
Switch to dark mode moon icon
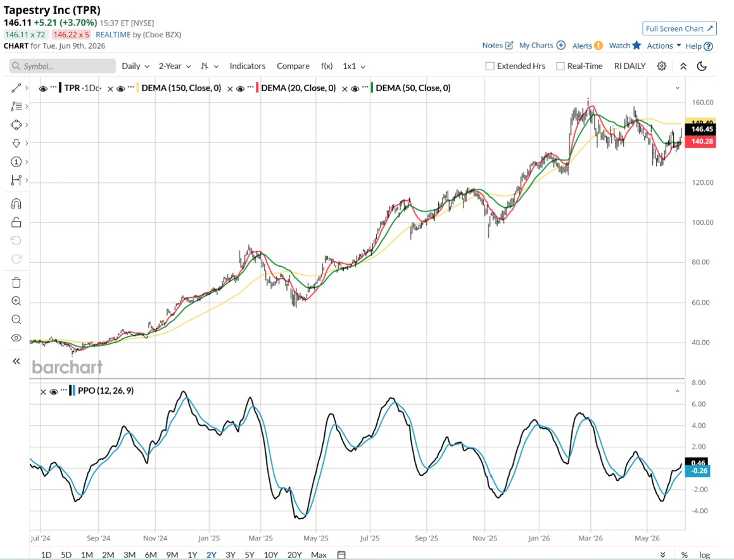(x=702, y=66)
